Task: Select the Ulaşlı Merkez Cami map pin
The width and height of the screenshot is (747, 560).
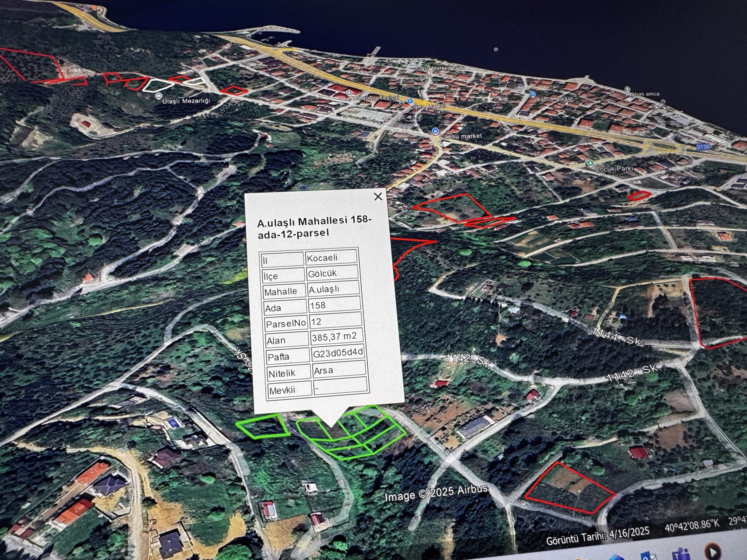Action: [x=413, y=64]
